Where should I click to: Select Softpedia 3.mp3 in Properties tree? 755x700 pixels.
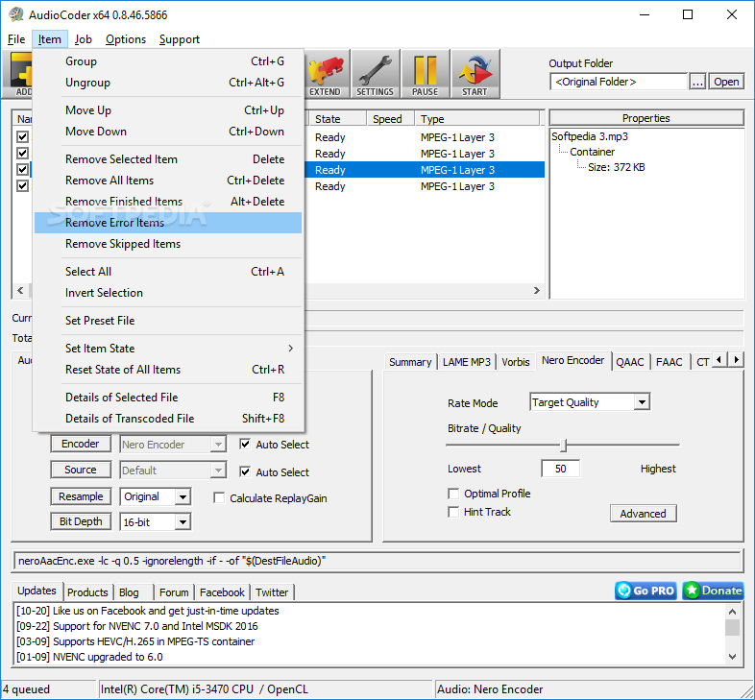[x=590, y=136]
